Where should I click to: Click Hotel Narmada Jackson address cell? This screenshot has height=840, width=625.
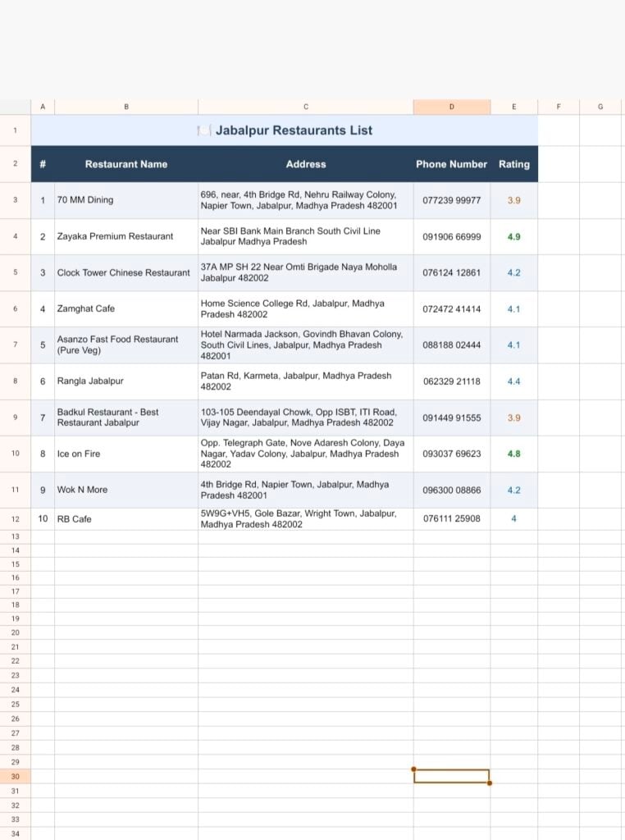(x=306, y=345)
